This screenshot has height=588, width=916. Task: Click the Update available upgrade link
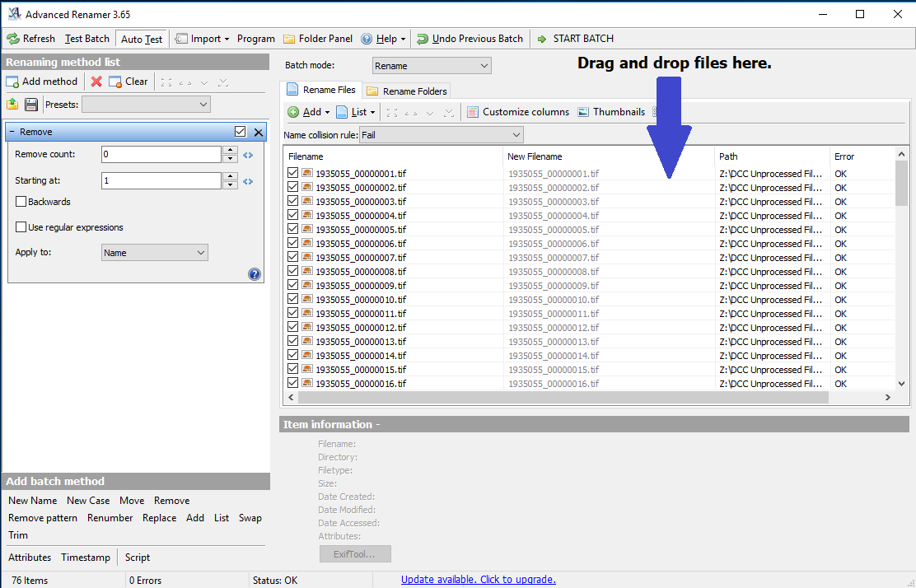(479, 580)
